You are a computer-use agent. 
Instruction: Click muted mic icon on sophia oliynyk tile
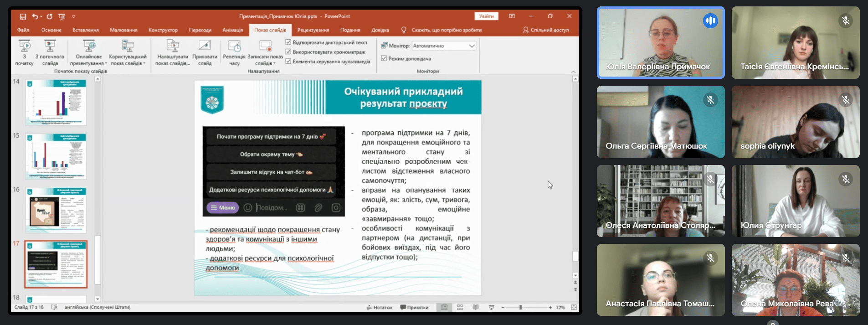tap(845, 100)
